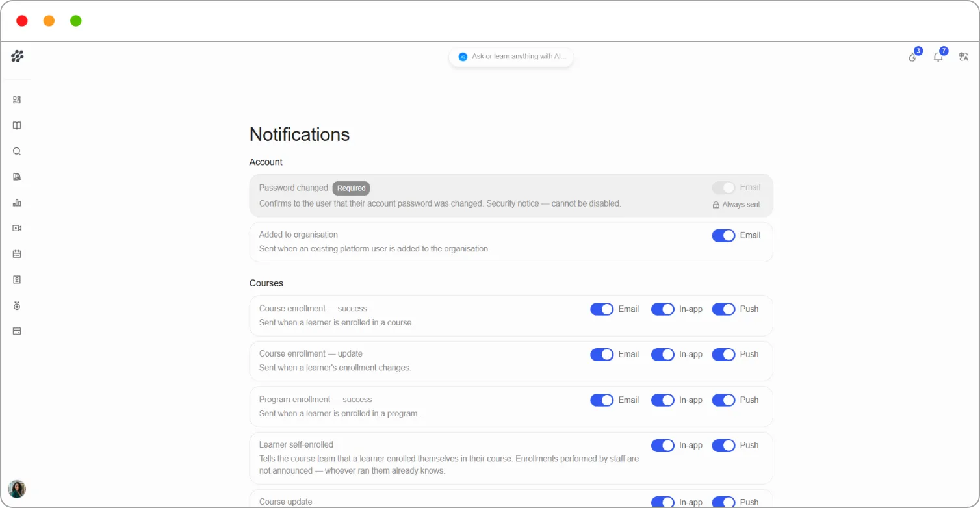Click the "Always sent" label
Screen dimensions: 980x508
pos(741,205)
